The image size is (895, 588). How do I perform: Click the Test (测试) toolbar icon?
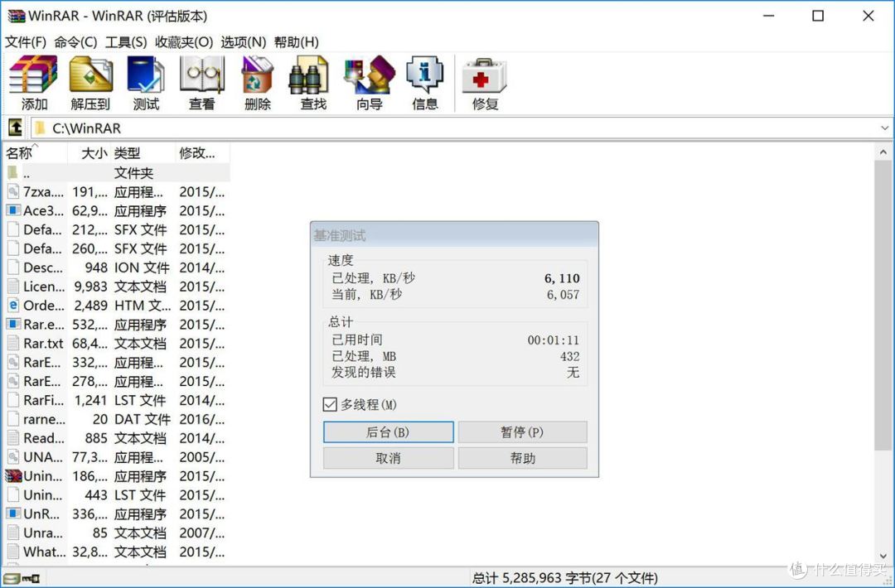coord(146,75)
